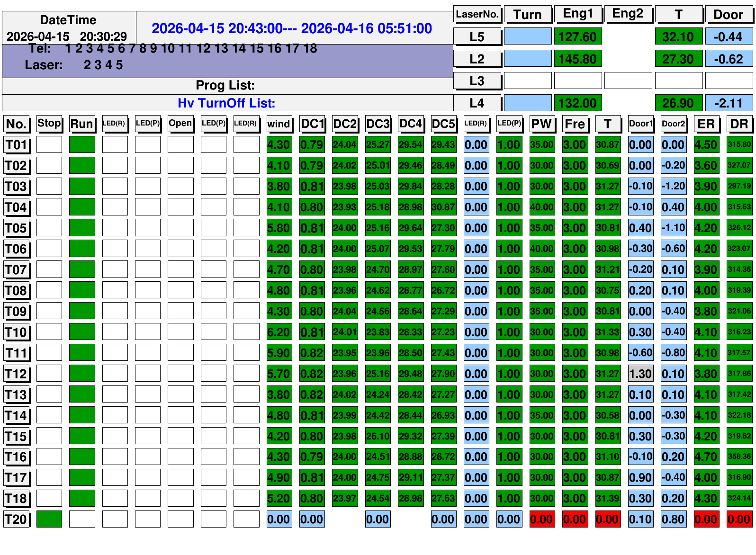Click the T01 telescope row button
This screenshot has width=756, height=555.
17,145
